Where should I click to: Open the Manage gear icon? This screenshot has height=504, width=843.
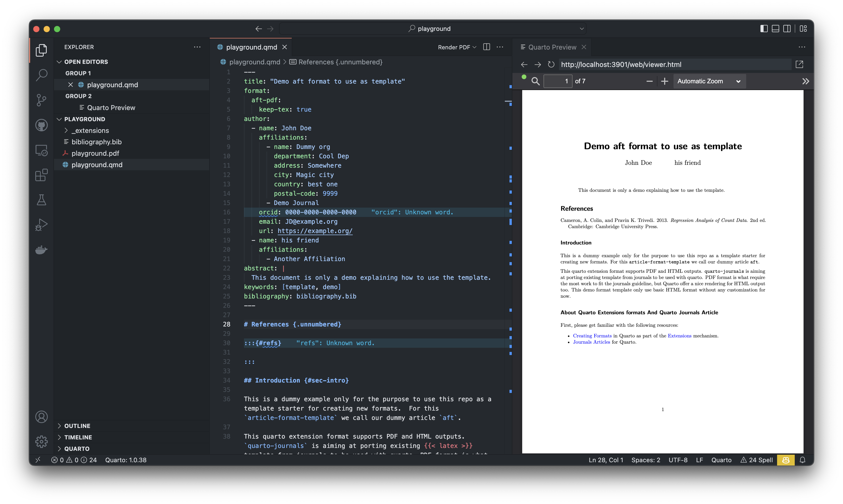point(42,442)
